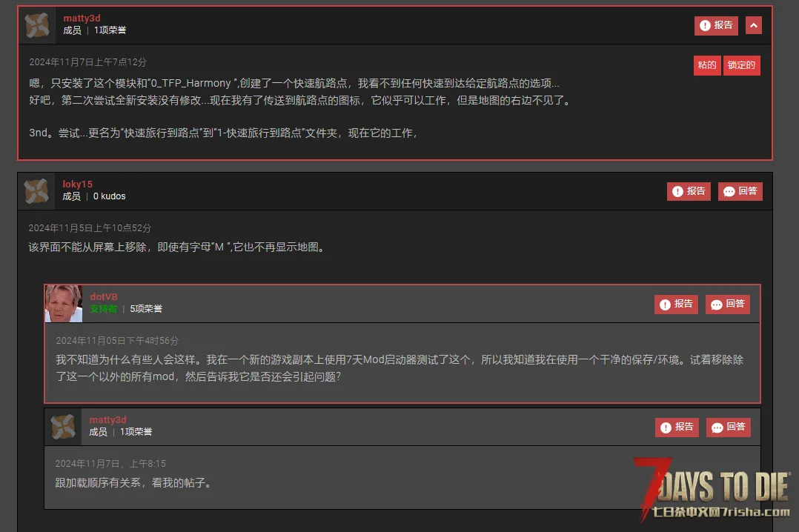Click the 7 Days to Die logo
This screenshot has height=532, width=799.
[712, 489]
